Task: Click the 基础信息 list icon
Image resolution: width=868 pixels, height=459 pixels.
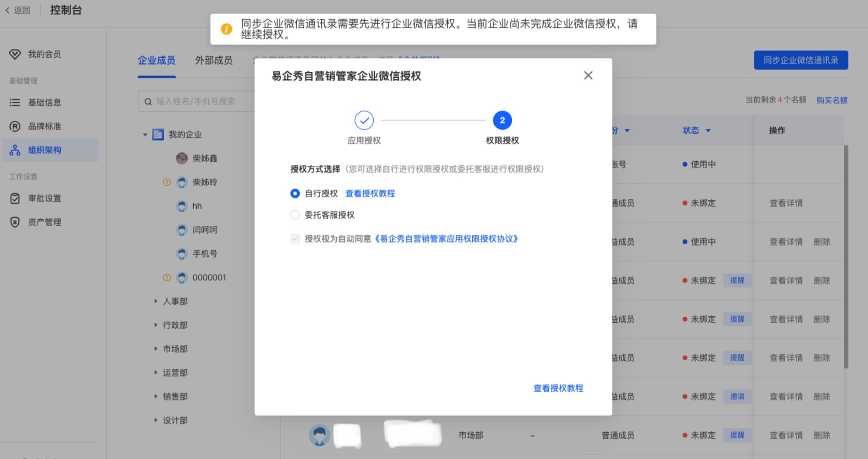Action: point(15,102)
